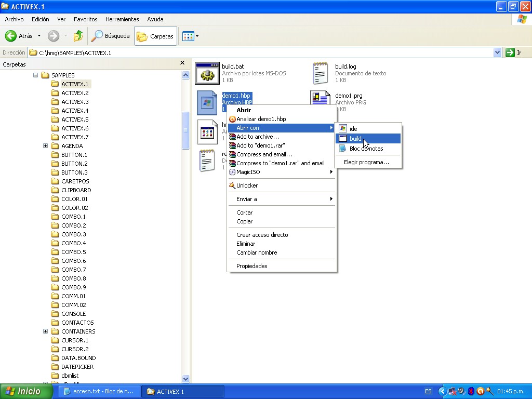532x399 pixels.
Task: Expand the CONTAINERS folder node
Action: pos(45,331)
